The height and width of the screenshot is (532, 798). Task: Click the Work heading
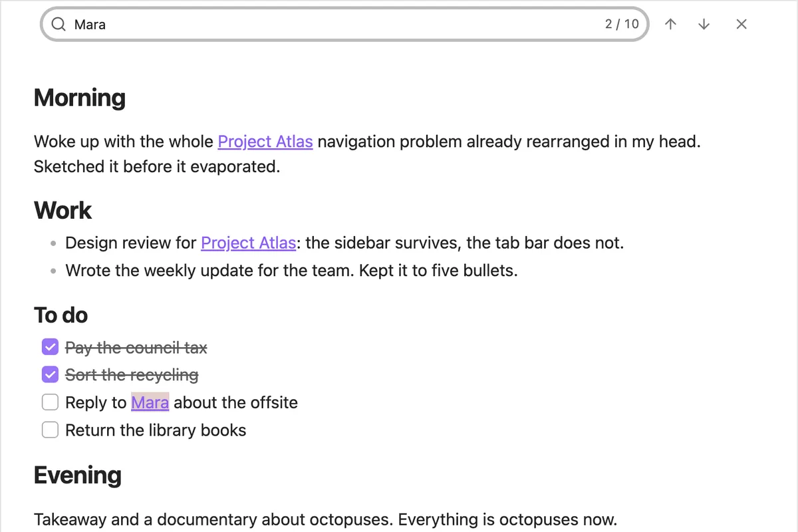pyautogui.click(x=63, y=210)
